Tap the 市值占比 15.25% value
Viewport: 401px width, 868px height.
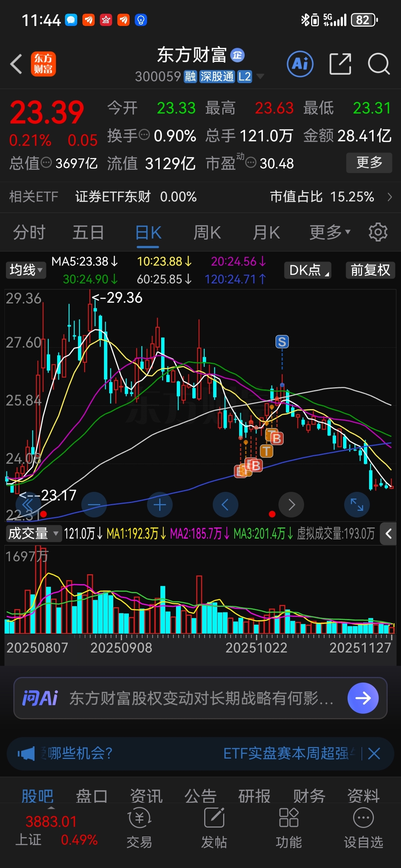click(322, 197)
